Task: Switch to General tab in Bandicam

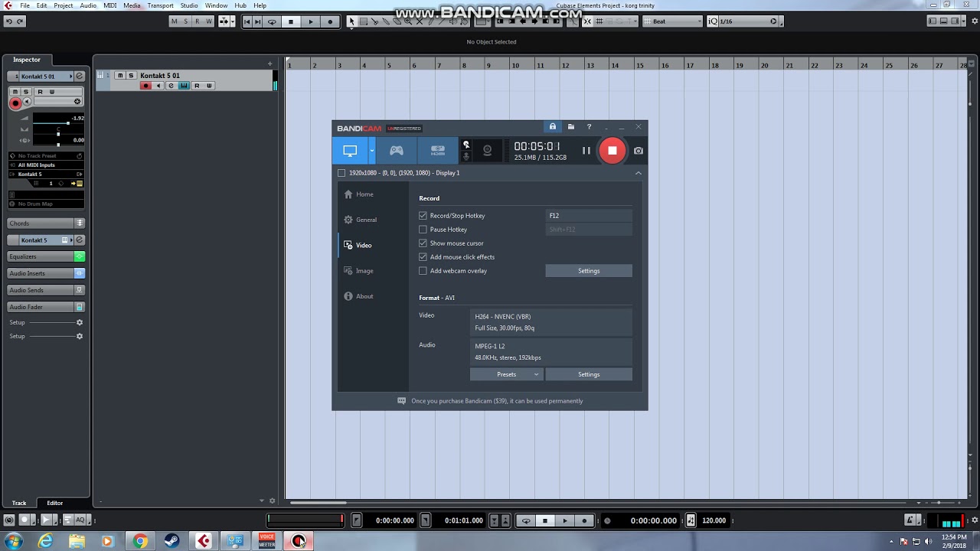Action: click(366, 220)
